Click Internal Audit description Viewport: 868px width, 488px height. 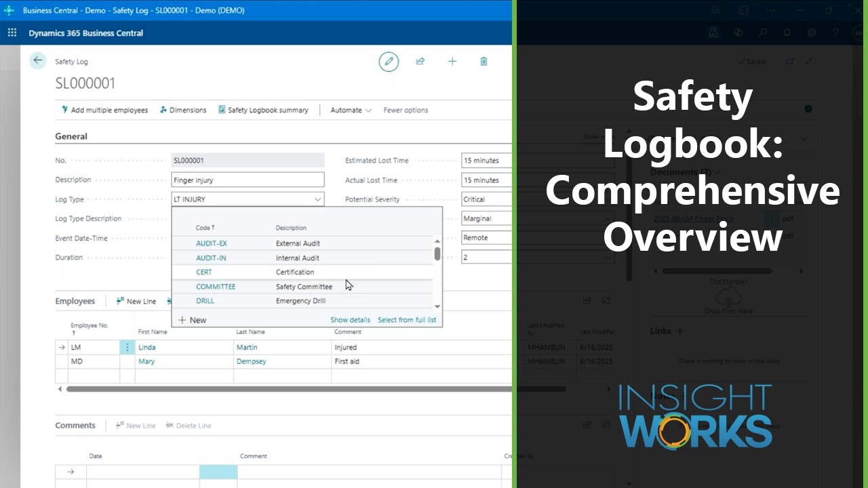[297, 258]
